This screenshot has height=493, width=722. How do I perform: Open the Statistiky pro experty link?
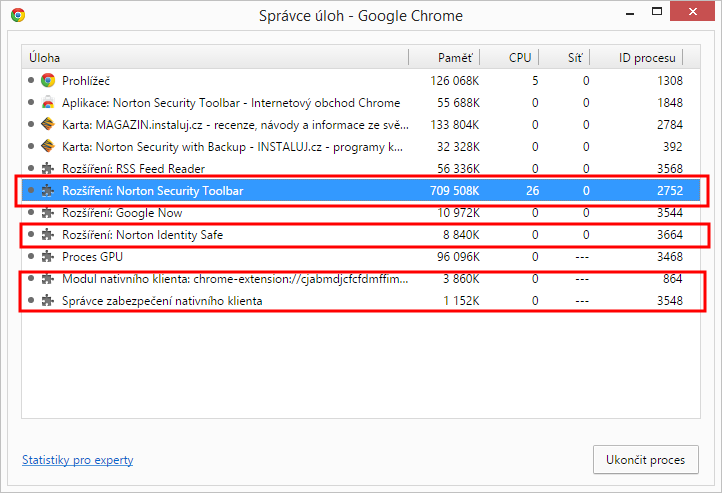point(77,460)
